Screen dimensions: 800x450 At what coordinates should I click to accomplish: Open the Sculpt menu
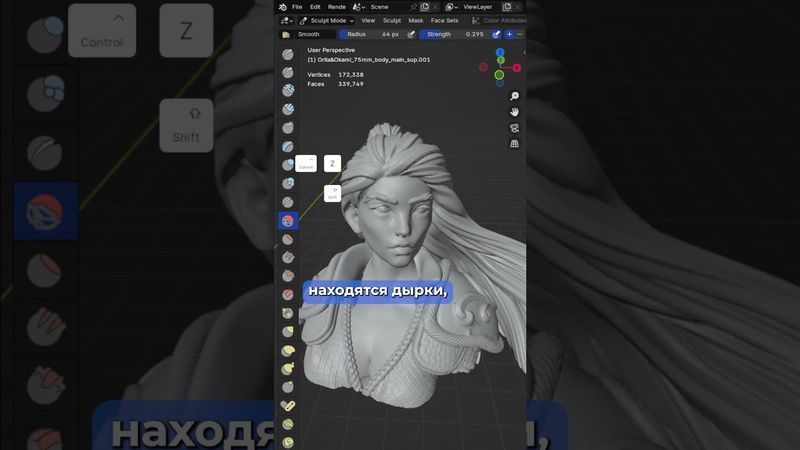392,20
